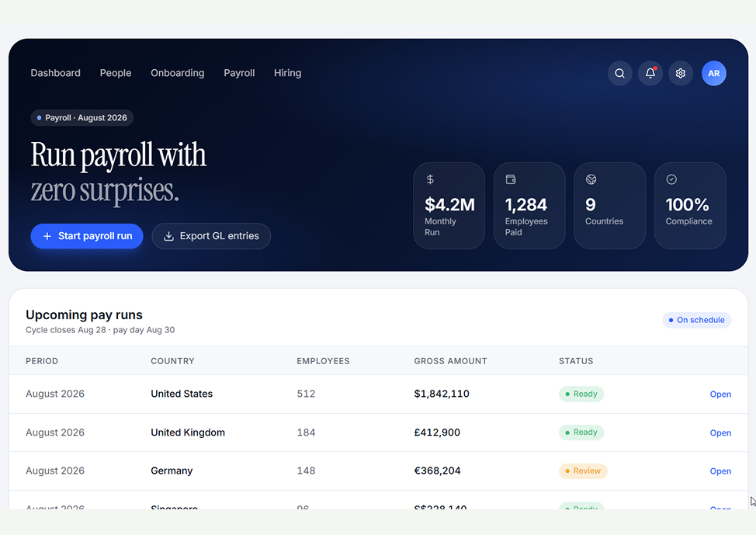Click the United Kingdom country cell
756x535 pixels.
pyautogui.click(x=188, y=433)
